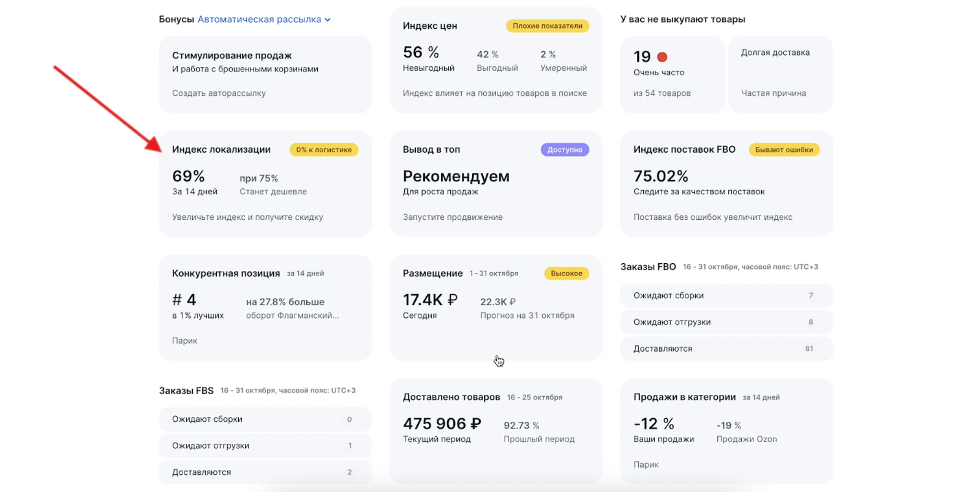Click Увеличьте индекс и получите скидку
The image size is (980, 492).
tap(247, 217)
